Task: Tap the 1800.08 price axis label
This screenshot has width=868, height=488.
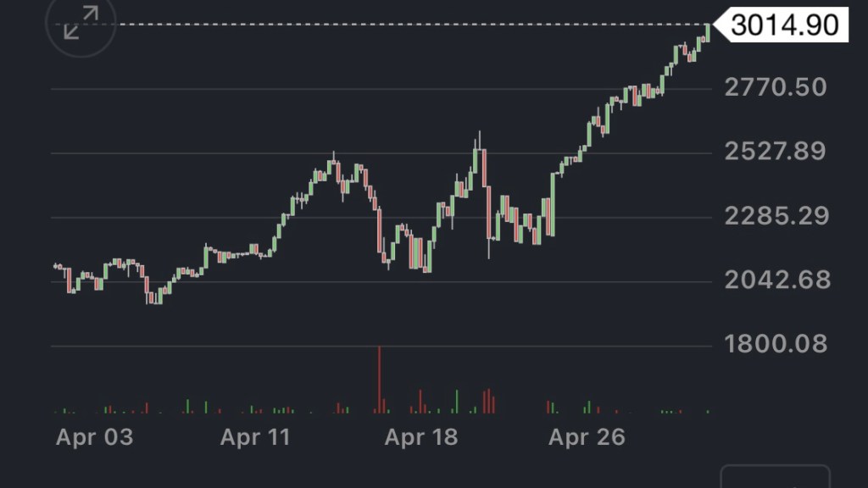Action: [x=775, y=345]
